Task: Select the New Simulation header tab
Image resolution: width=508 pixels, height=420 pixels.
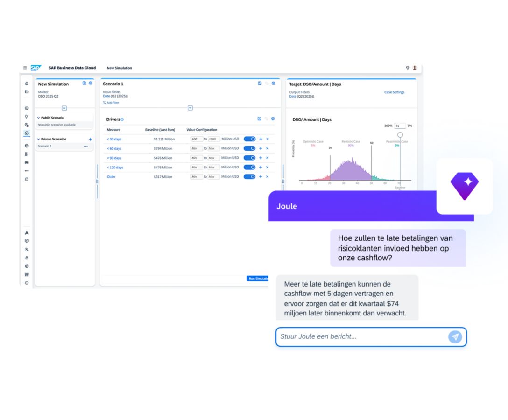Action: [119, 68]
